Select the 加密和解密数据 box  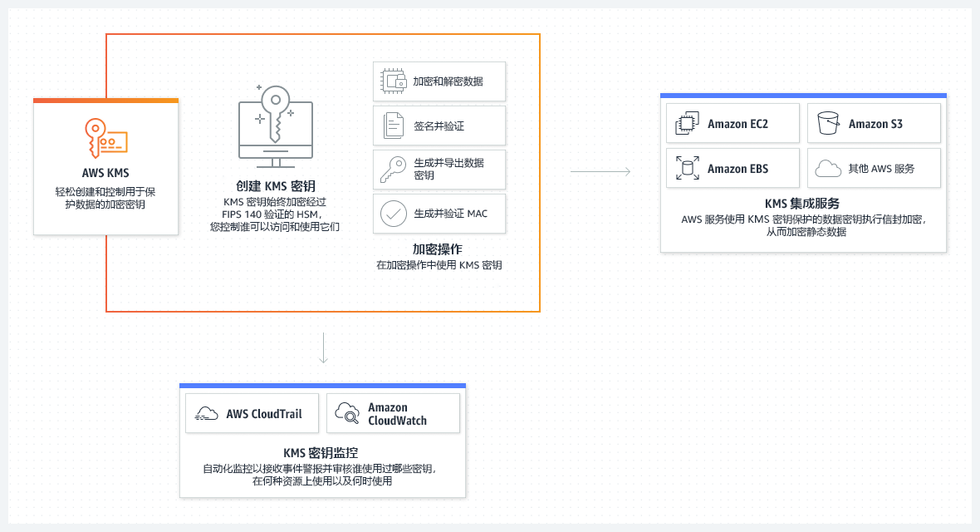tap(439, 81)
